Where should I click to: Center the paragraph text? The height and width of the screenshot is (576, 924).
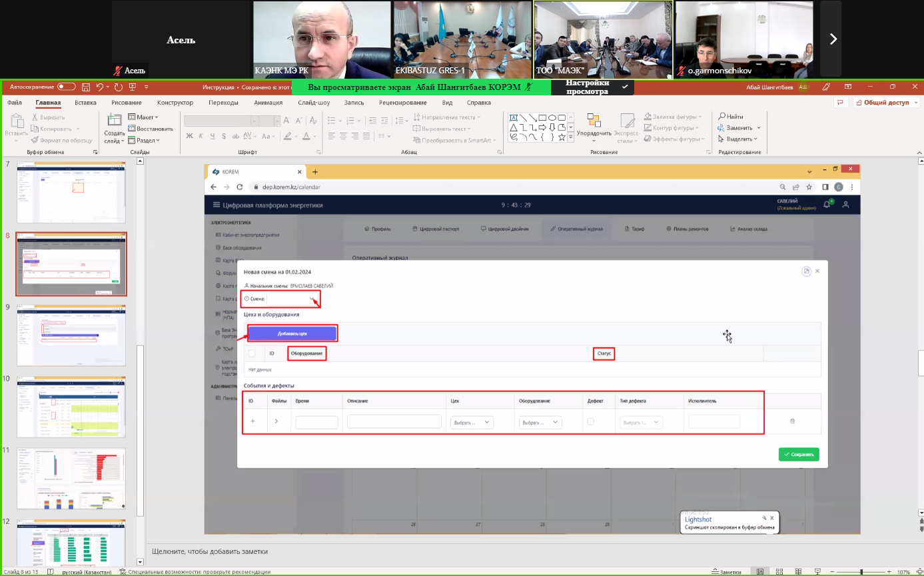coord(343,135)
